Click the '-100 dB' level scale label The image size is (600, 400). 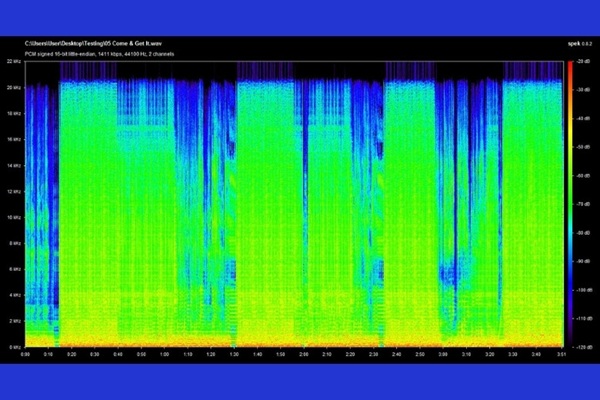tap(585, 290)
